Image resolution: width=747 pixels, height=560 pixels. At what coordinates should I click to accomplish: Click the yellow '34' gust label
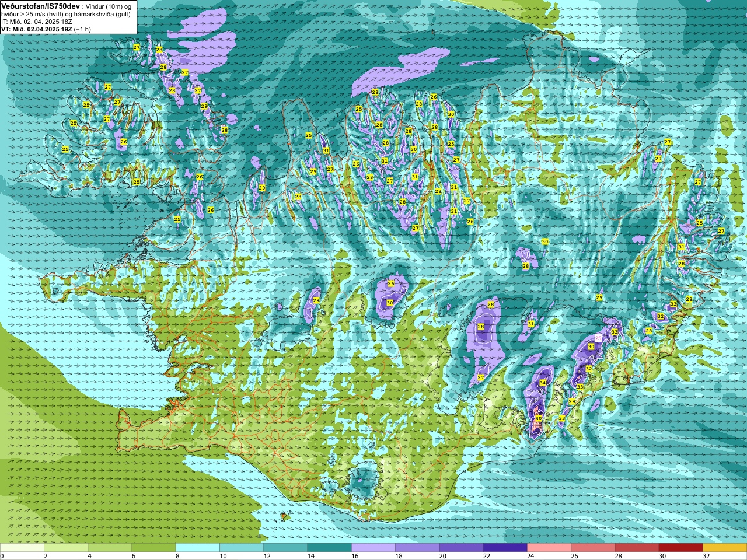tap(543, 383)
